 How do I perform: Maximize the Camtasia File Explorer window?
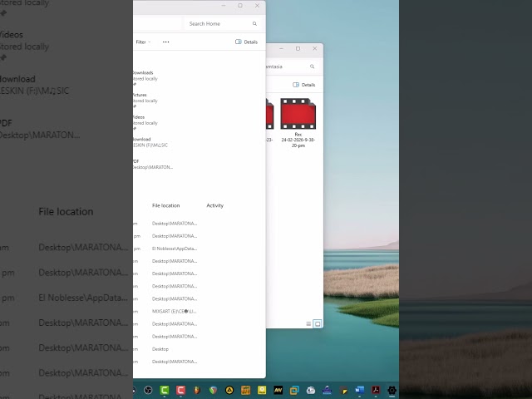click(x=298, y=48)
